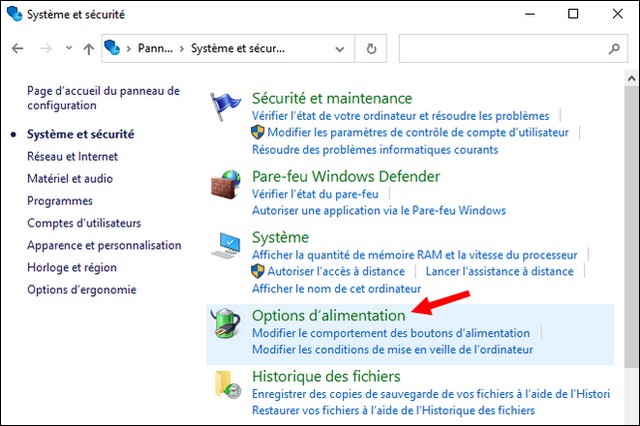Click Afficher la quantité de mémoire RAM link
Screen dimensions: 640x426
click(415, 255)
